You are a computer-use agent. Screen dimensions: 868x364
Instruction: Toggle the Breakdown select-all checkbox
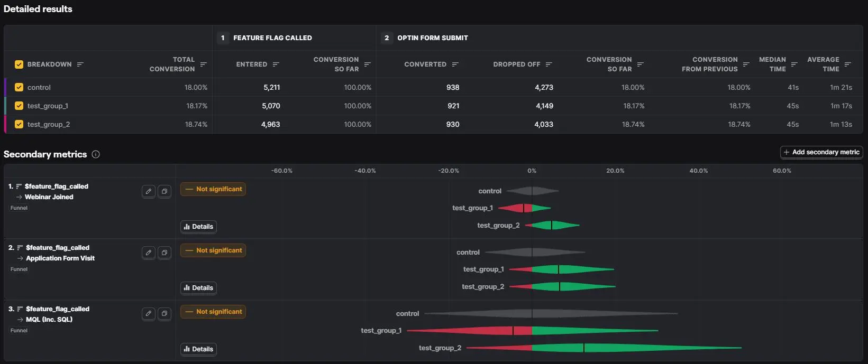(19, 64)
